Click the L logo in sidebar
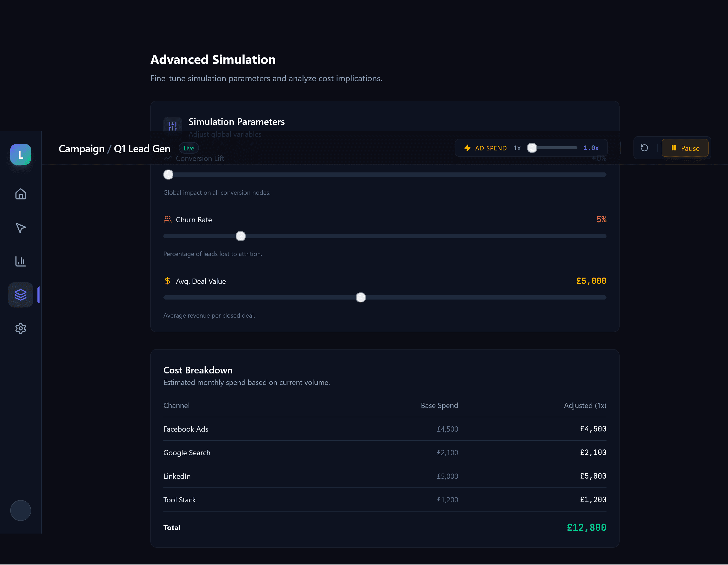Screen dimensions: 728x565 (21, 154)
